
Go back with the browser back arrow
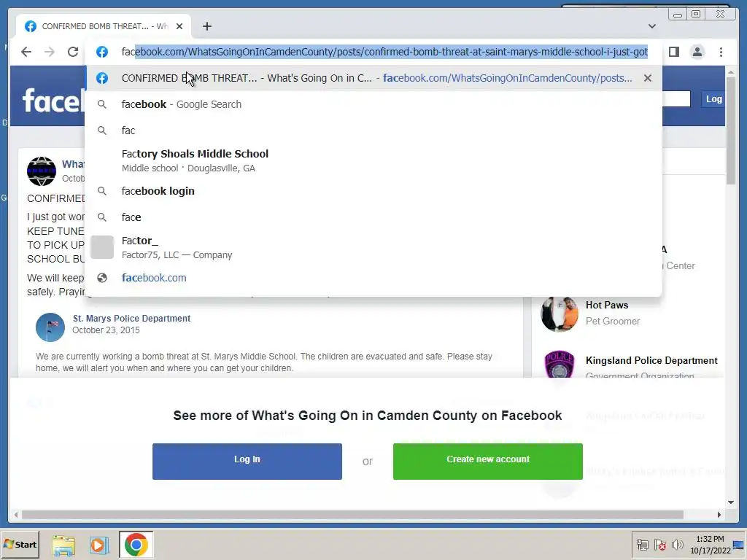pyautogui.click(x=26, y=52)
